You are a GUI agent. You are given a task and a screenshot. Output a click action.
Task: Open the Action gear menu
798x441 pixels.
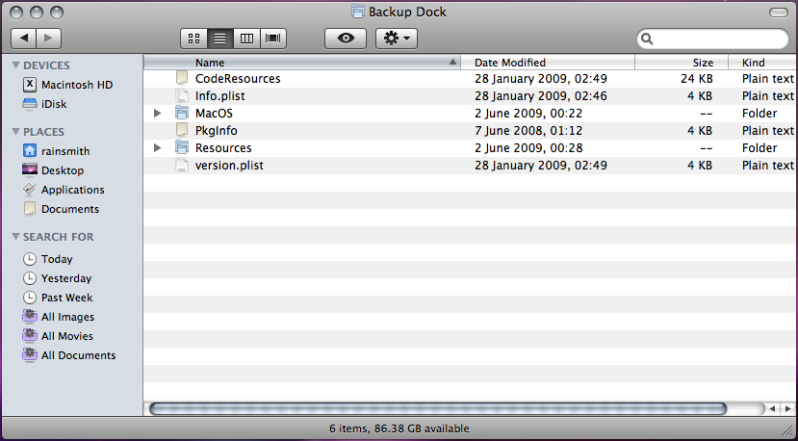396,38
